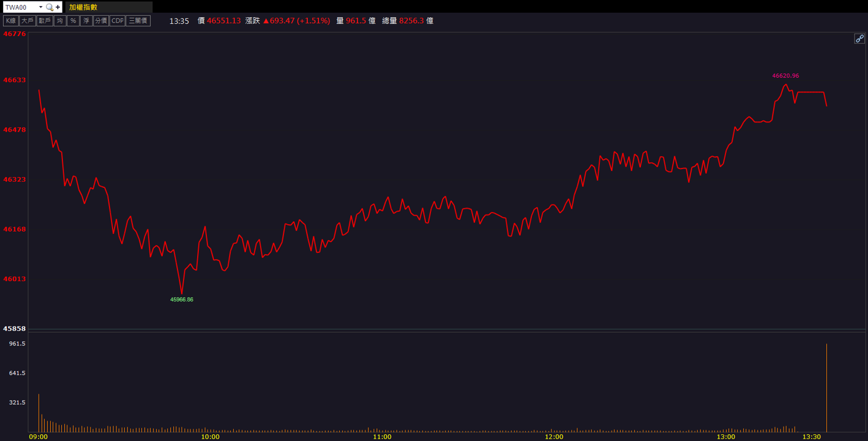Click the volume value 961.5
The width and height of the screenshot is (868, 441).
coord(356,21)
